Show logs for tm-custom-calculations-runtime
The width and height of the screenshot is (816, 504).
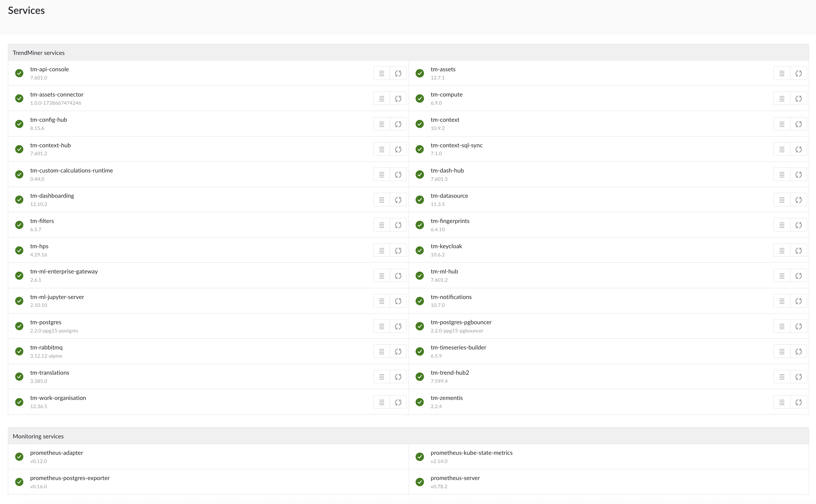click(x=381, y=175)
